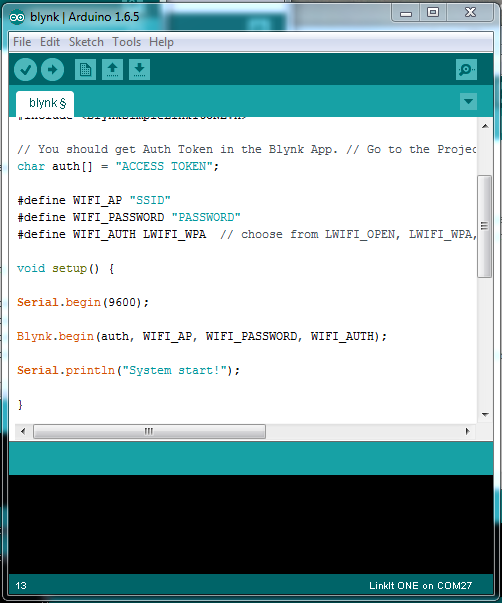The image size is (502, 603).
Task: Click the horizontal scrollbar left arrow
Action: tap(23, 431)
